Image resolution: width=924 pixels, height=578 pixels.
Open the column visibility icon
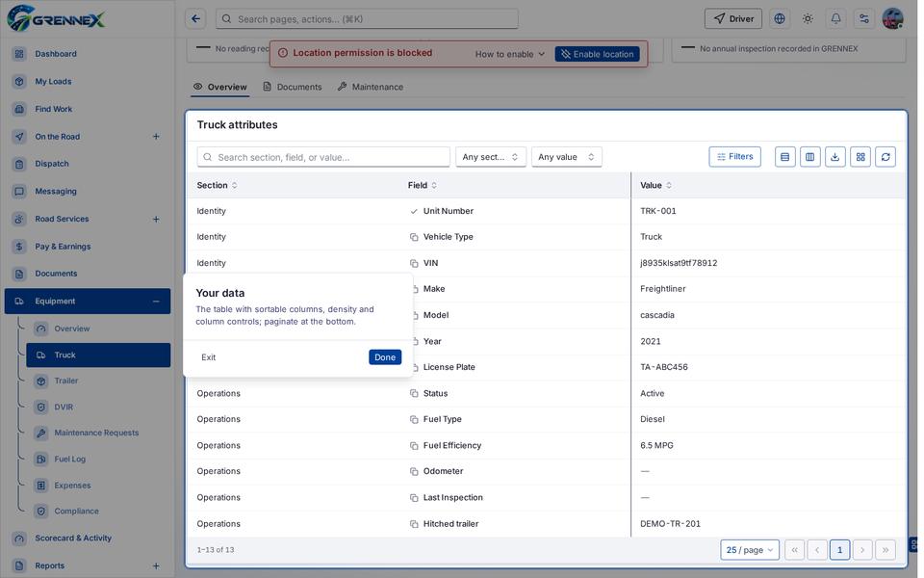pyautogui.click(x=810, y=157)
